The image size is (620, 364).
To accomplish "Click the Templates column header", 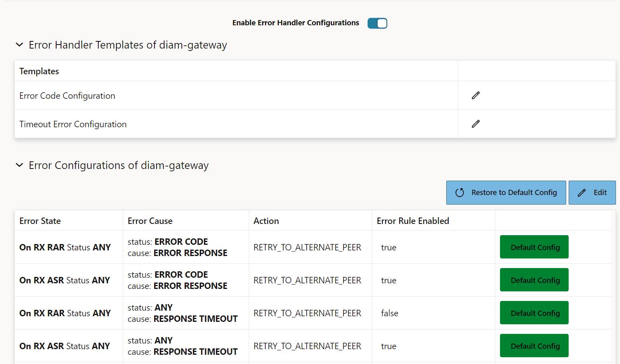I will coord(39,71).
